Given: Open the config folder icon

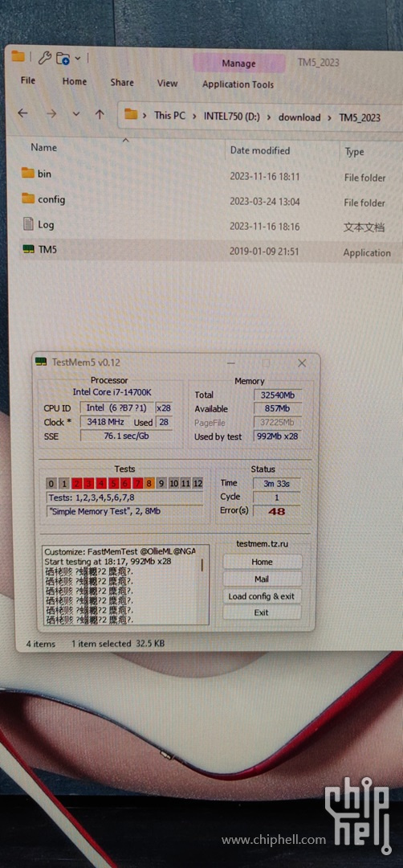Looking at the screenshot, I should click(27, 199).
